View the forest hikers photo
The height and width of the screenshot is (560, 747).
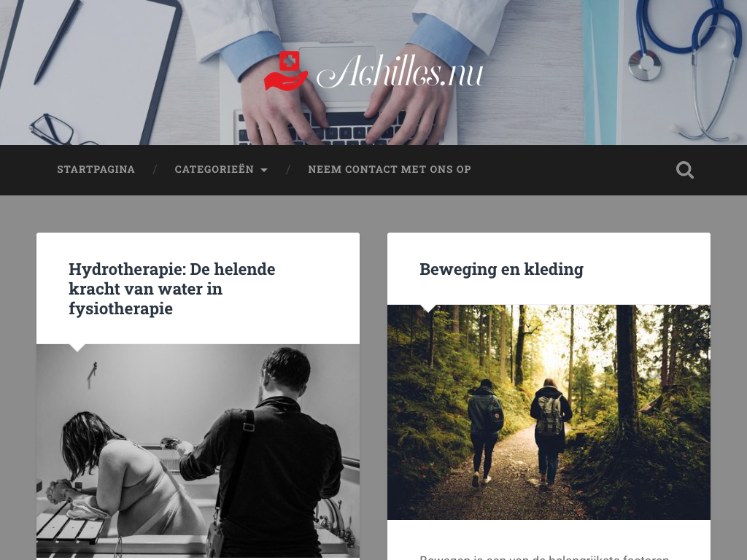[549, 412]
